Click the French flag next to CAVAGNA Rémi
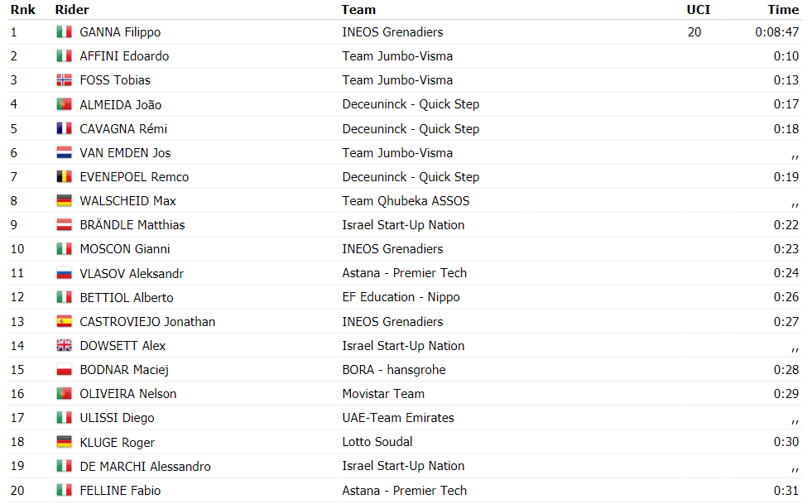 point(65,128)
